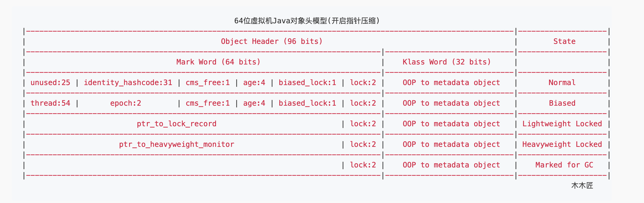Click the identity_hashcode:31 field
Image resolution: width=644 pixels, height=203 pixels.
tap(128, 83)
